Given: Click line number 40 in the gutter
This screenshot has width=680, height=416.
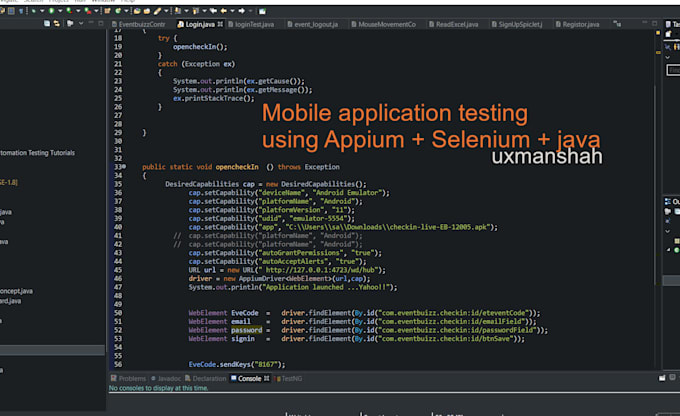Looking at the screenshot, I should pos(118,227).
